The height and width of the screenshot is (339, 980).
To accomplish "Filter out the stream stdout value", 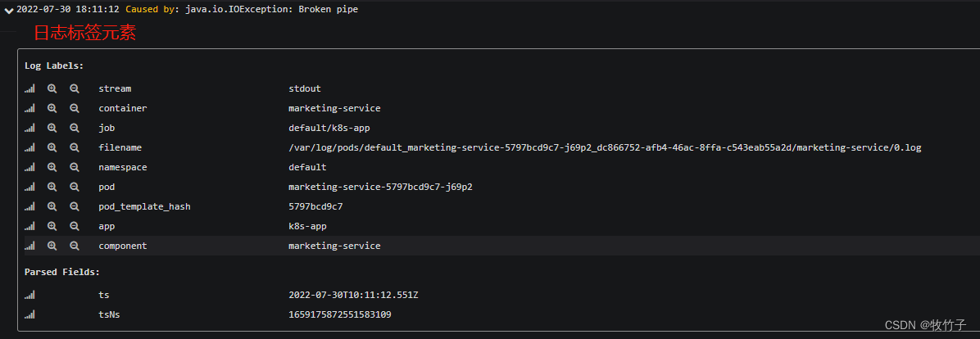I will [x=74, y=88].
